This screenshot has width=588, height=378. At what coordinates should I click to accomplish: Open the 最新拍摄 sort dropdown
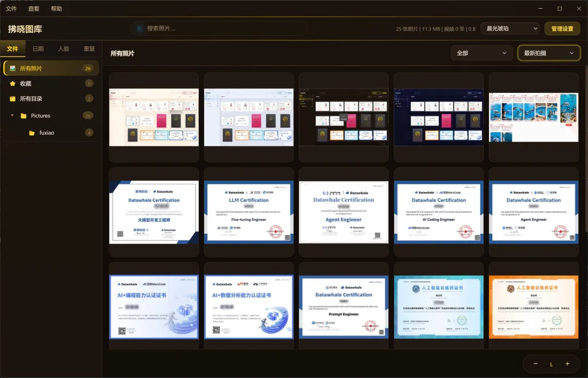pyautogui.click(x=549, y=53)
